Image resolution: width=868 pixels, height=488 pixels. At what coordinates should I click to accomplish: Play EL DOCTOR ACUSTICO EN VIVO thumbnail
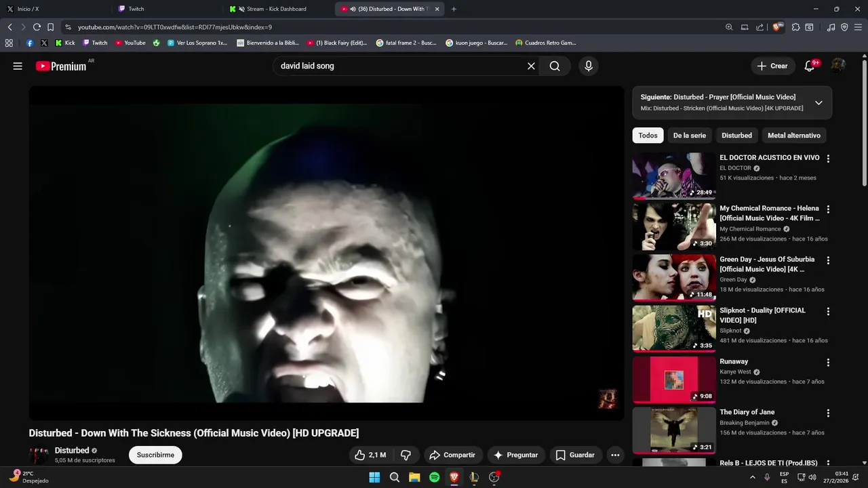[x=674, y=176]
